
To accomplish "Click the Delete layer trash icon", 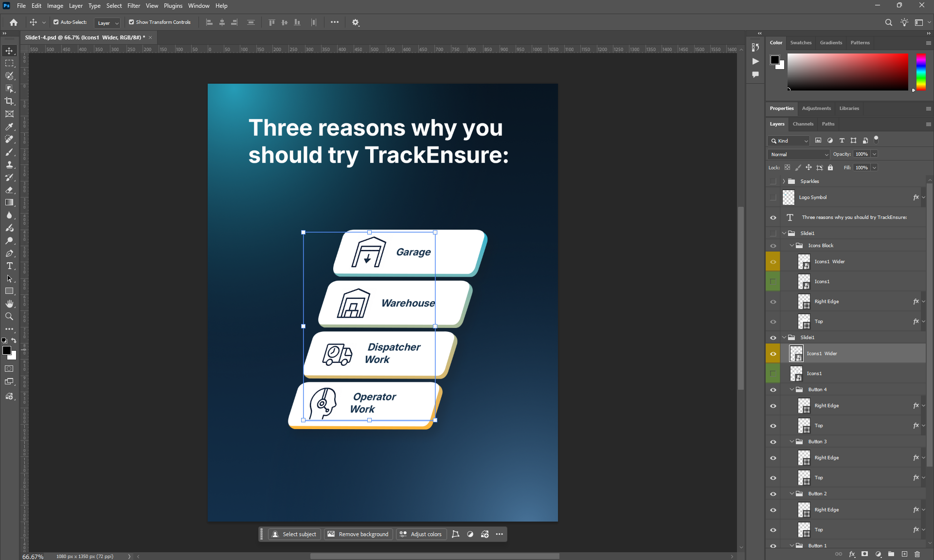I will (917, 554).
